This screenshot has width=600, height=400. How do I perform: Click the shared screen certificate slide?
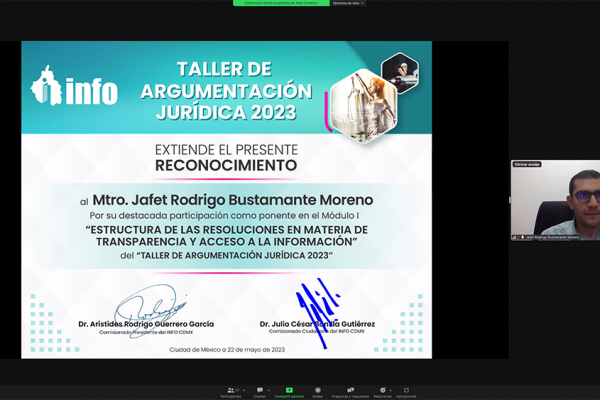coord(227,200)
